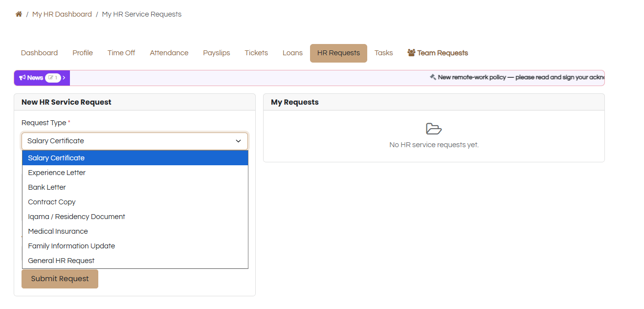Expand news with the chevron arrow
The width and height of the screenshot is (644, 309).
pyautogui.click(x=64, y=78)
